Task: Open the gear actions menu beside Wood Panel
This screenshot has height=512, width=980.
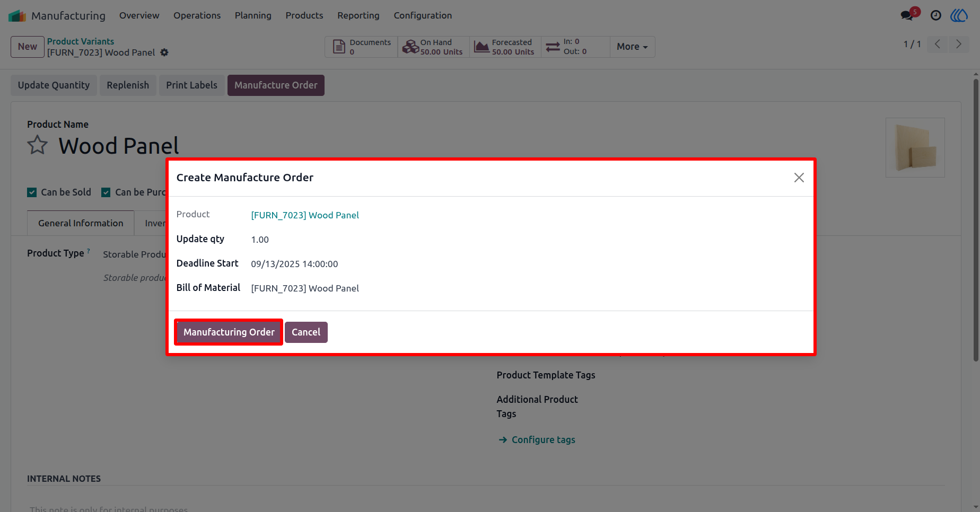Action: (164, 52)
